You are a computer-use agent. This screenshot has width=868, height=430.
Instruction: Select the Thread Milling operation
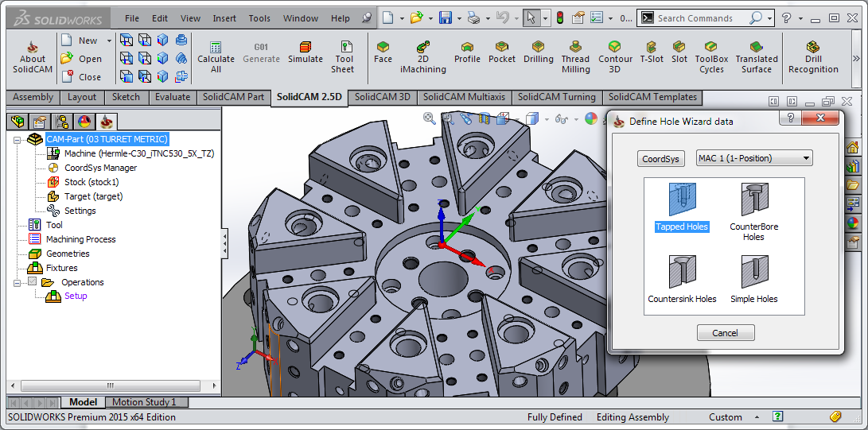tap(575, 57)
